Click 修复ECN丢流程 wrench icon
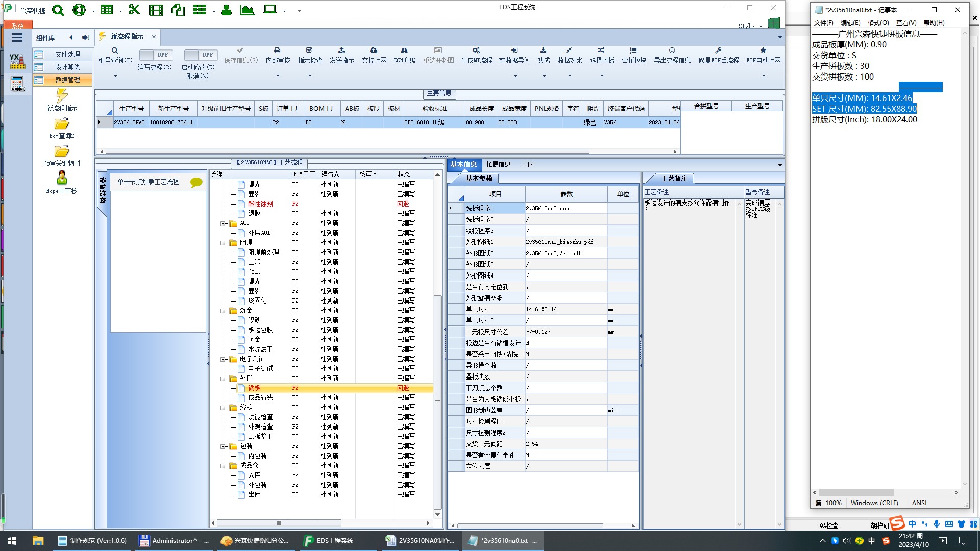980x551 pixels. tap(718, 51)
